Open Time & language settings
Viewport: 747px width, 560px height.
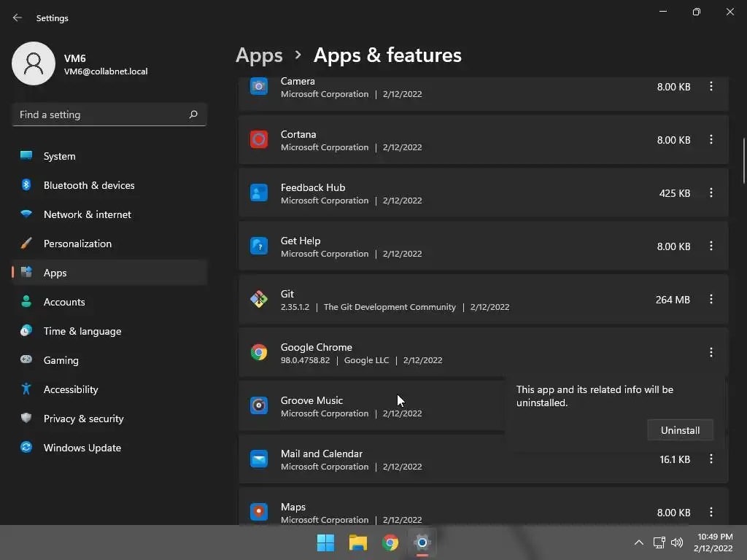click(x=109, y=331)
